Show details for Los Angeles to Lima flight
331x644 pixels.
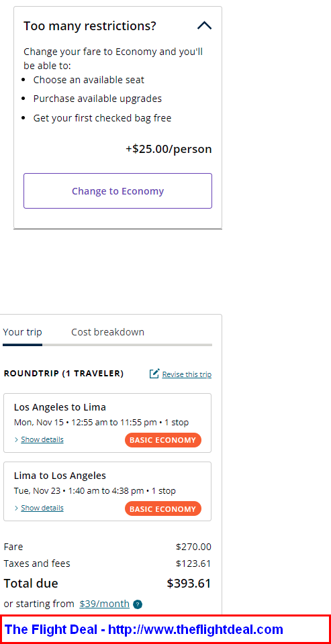pyautogui.click(x=42, y=439)
